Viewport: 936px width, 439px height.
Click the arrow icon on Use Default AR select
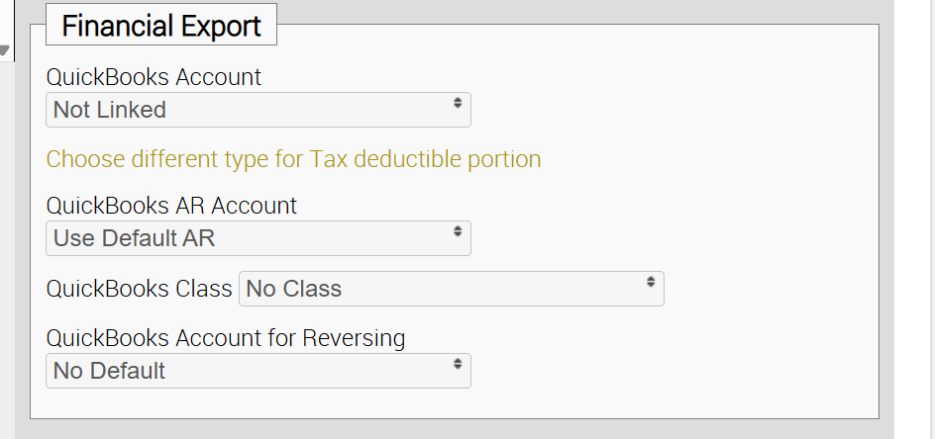click(x=457, y=231)
